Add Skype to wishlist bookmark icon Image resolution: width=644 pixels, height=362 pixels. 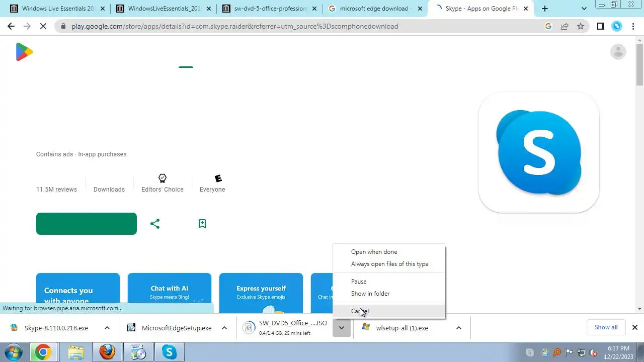click(202, 224)
